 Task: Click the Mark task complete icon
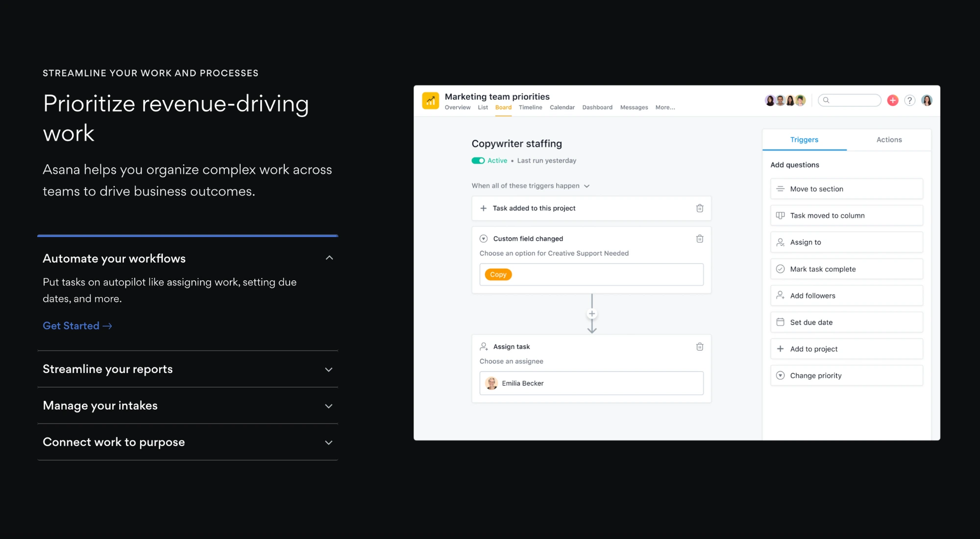780,268
